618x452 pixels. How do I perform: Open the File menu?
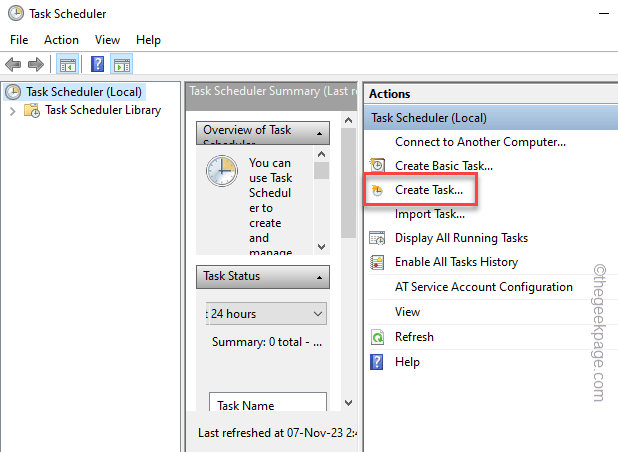coord(19,40)
